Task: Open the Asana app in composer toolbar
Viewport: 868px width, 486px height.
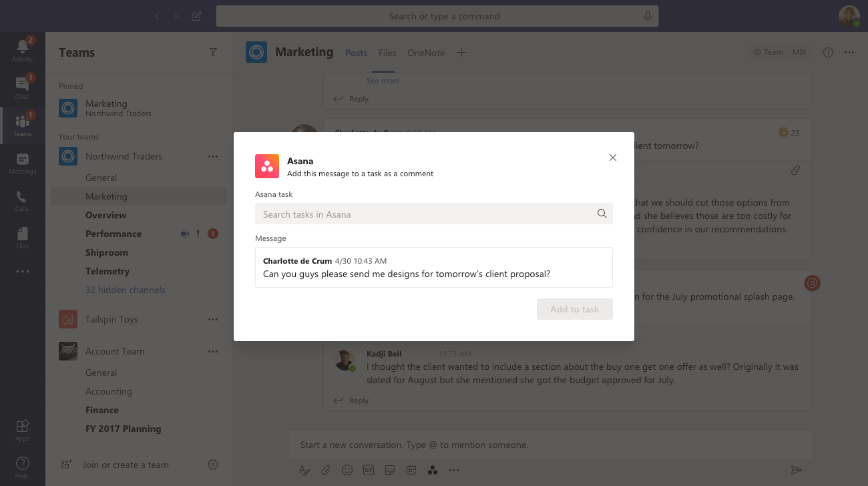Action: tap(433, 470)
